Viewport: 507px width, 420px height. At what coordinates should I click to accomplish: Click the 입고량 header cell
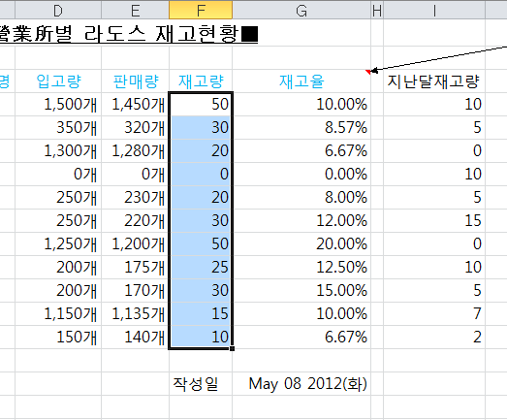pos(58,81)
